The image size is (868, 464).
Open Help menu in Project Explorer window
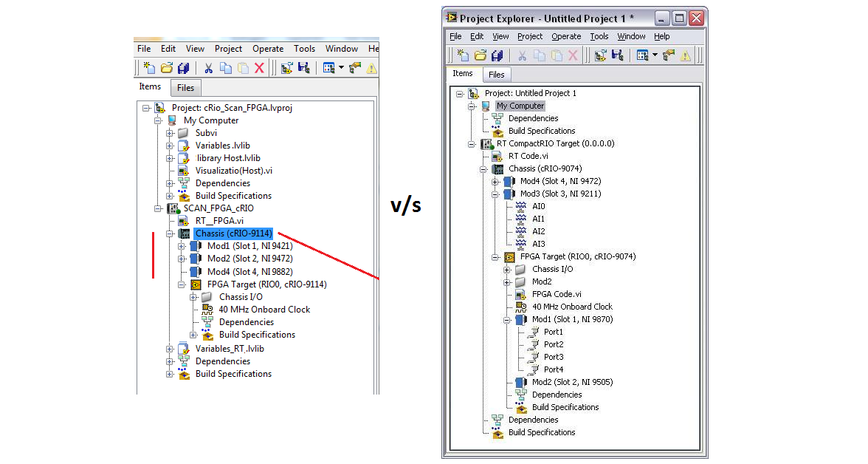(x=661, y=37)
